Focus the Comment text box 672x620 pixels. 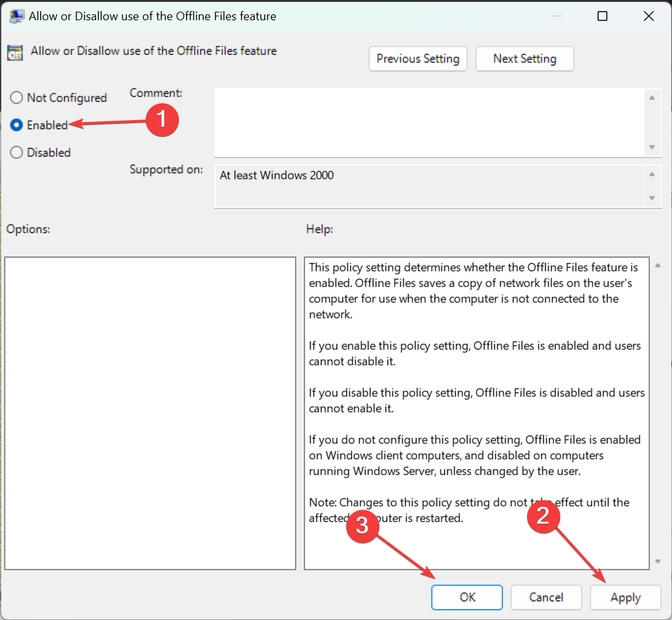click(428, 123)
